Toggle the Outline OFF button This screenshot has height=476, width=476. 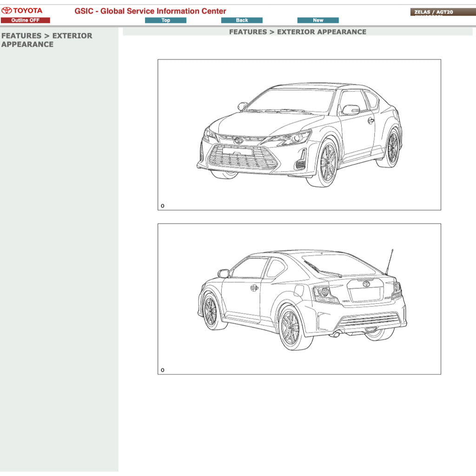(25, 20)
